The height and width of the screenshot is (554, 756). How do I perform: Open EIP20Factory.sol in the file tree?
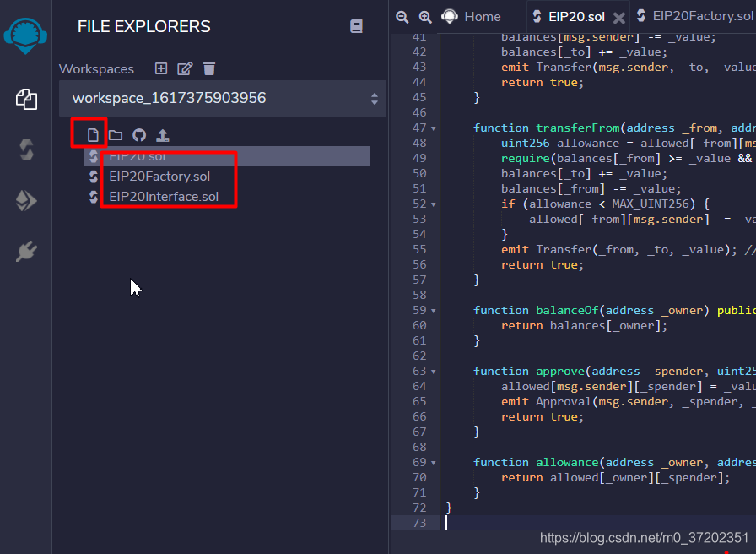[159, 177]
